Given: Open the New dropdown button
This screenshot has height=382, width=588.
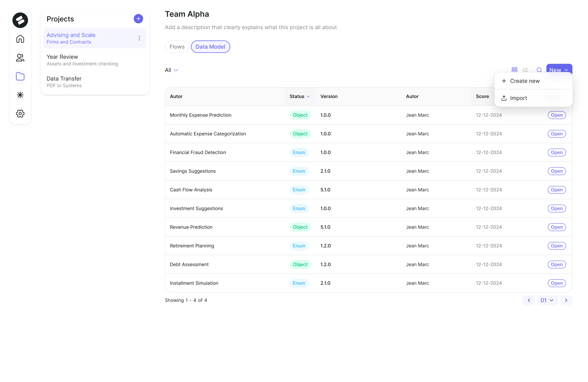Looking at the screenshot, I should coord(559,68).
